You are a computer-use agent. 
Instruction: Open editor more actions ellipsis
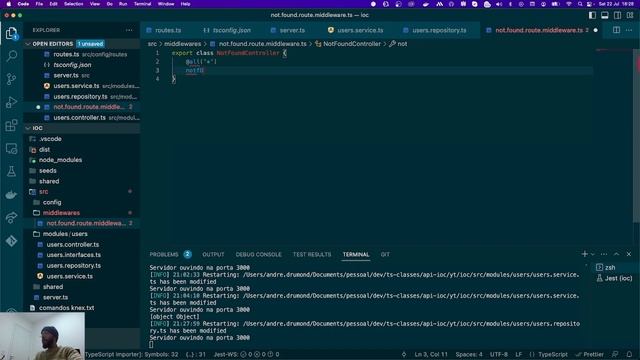[629, 30]
